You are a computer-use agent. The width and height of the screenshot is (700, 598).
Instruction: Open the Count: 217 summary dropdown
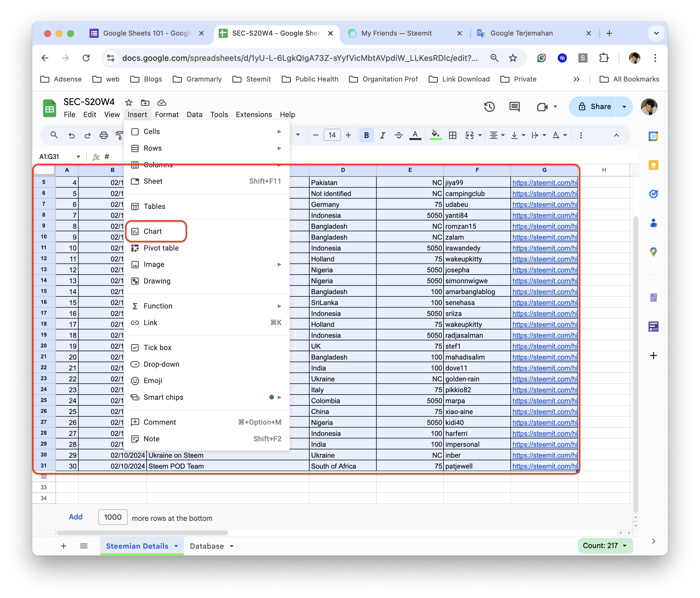(605, 546)
